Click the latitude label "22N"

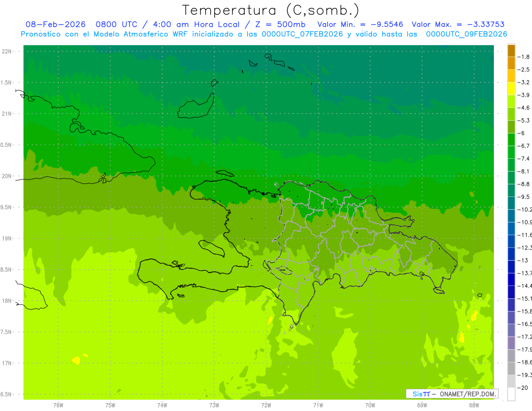8,51
